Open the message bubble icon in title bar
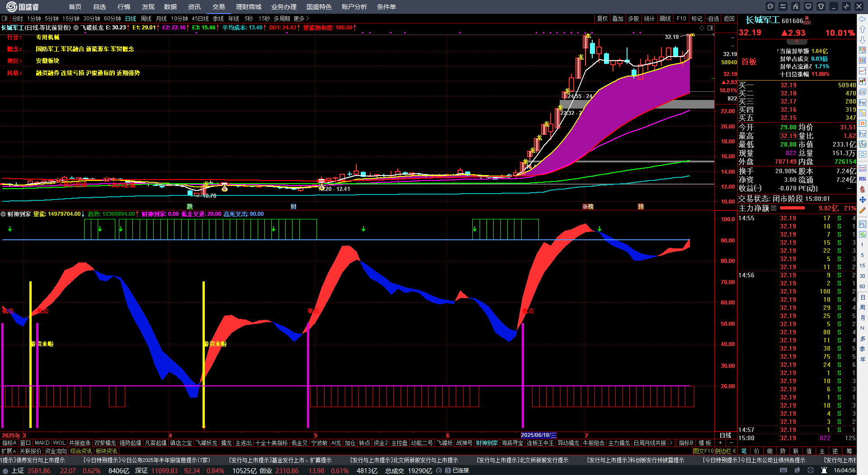The width and height of the screenshot is (868, 475). [x=770, y=6]
